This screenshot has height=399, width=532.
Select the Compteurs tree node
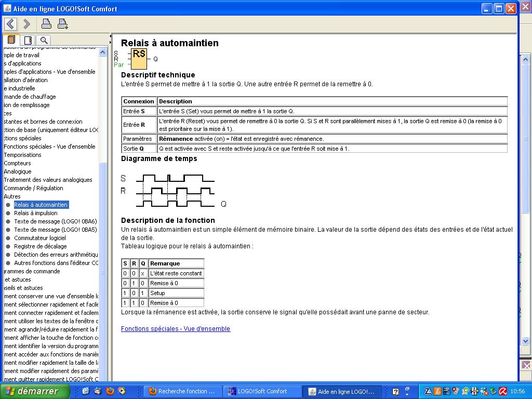(17, 163)
